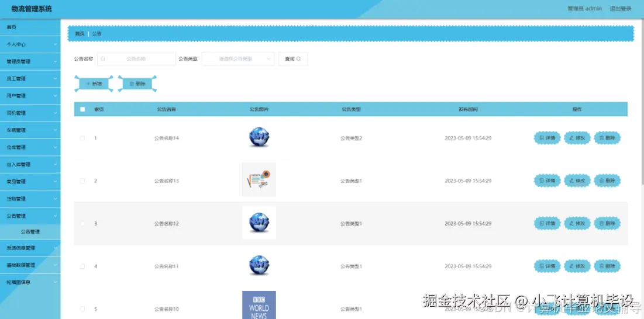The image size is (644, 319).
Task: Expand the 用户管理 sidebar menu
Action: point(30,96)
